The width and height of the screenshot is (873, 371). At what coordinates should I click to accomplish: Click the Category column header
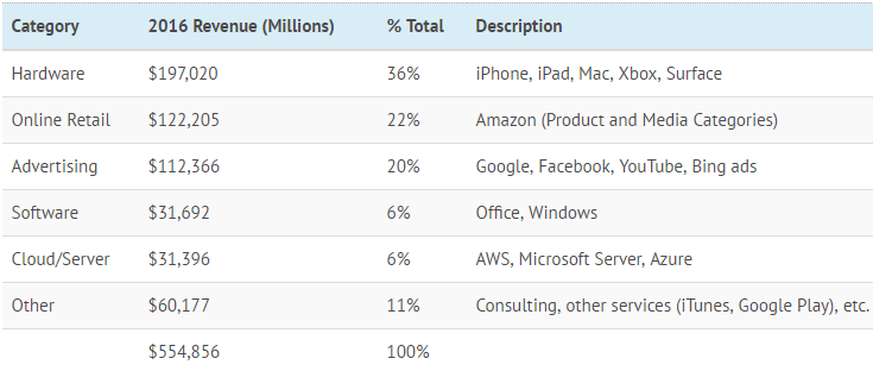[x=45, y=26]
